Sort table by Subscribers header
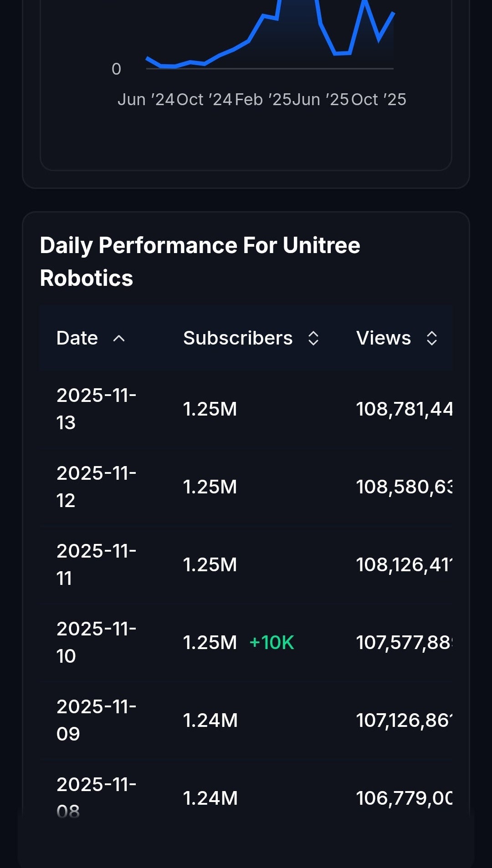492x868 pixels. 238,338
